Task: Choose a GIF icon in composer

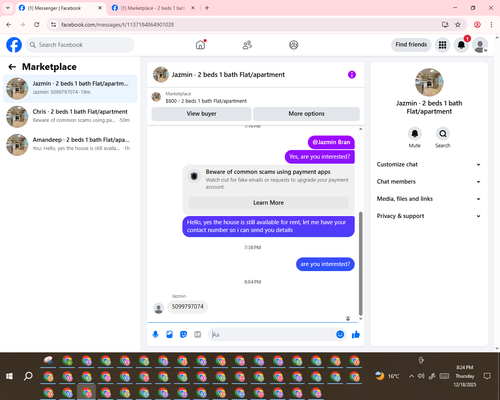Action: click(198, 334)
